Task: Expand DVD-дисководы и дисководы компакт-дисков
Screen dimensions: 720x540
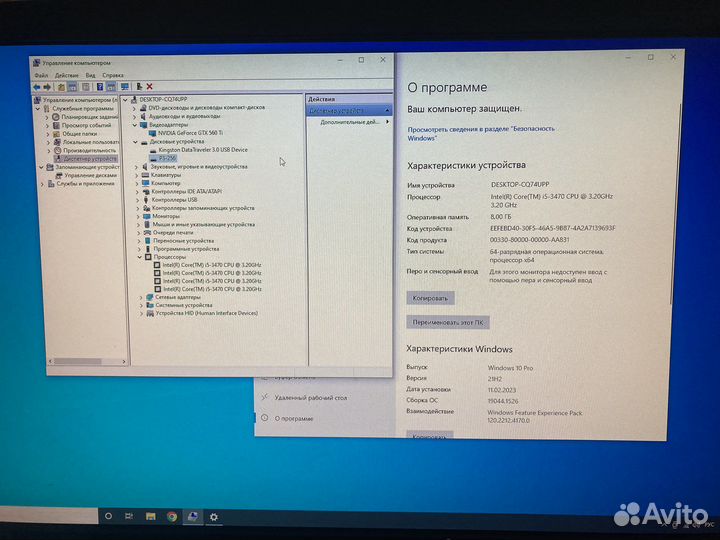Action: 134,108
